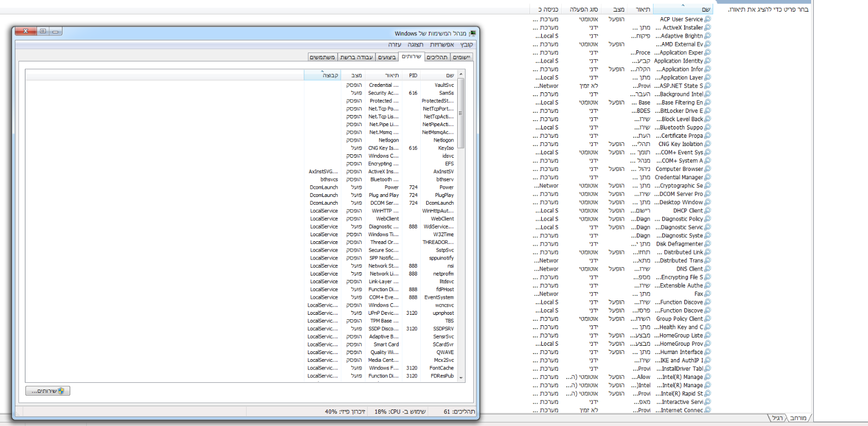Sort Task Manager services by PID column
Screen dimensions: 868x426
(x=412, y=75)
